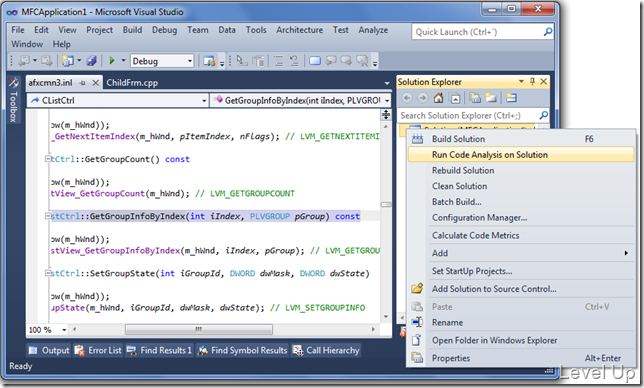Click the display object member list icon
Screen dimensions: 644x388
coord(242,61)
